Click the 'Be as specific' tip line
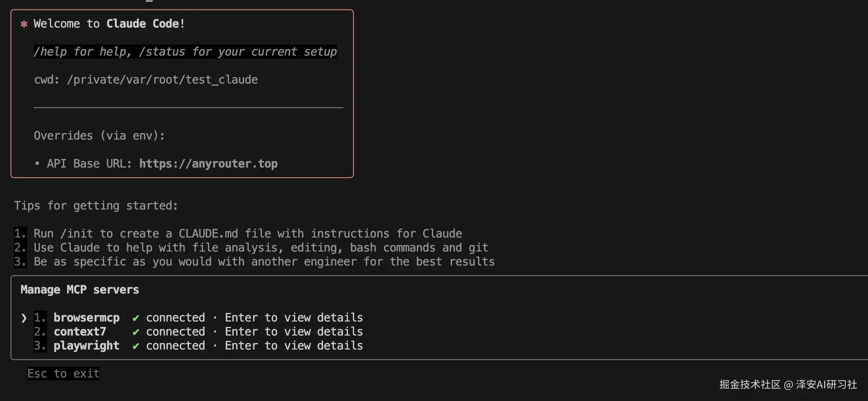The height and width of the screenshot is (401, 868). (264, 262)
